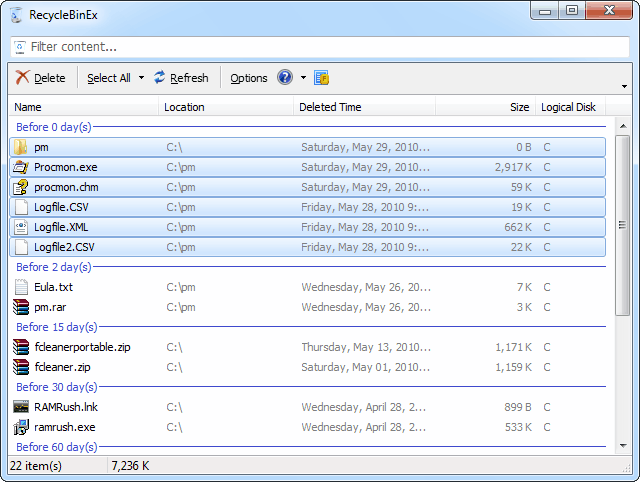This screenshot has height=482, width=640.
Task: Open the Select All dropdown arrow
Action: click(x=141, y=78)
